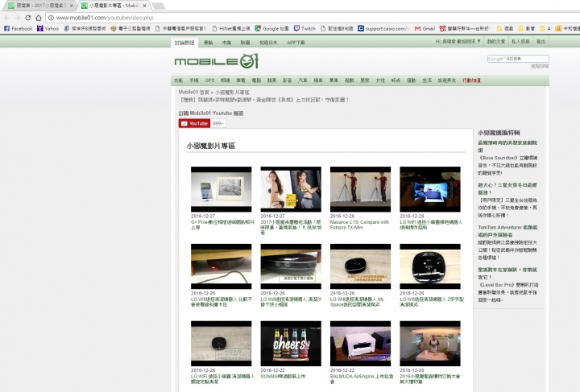Image resolution: width=580 pixels, height=392 pixels.
Task: Close the active 小惡魔影片專區 tab
Action: (x=145, y=6)
